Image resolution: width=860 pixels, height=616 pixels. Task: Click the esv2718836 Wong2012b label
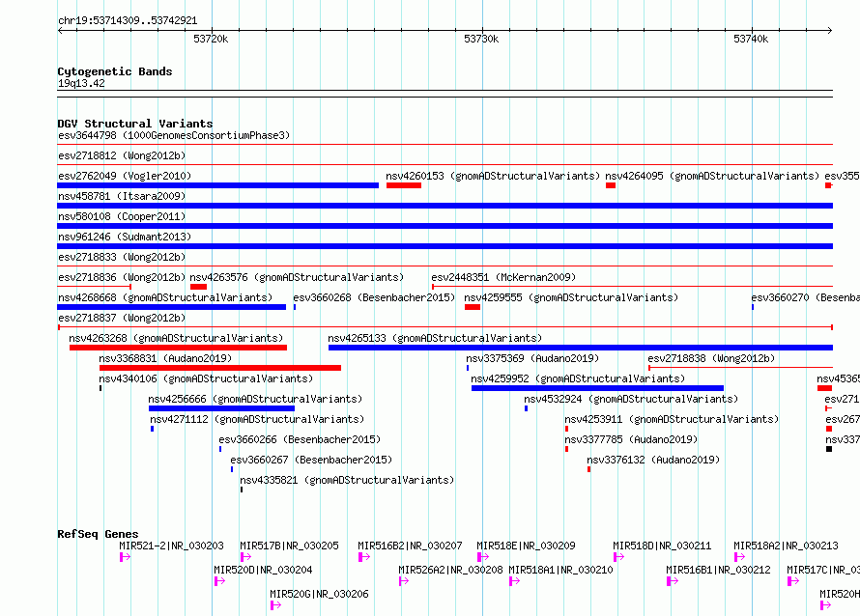tap(122, 277)
